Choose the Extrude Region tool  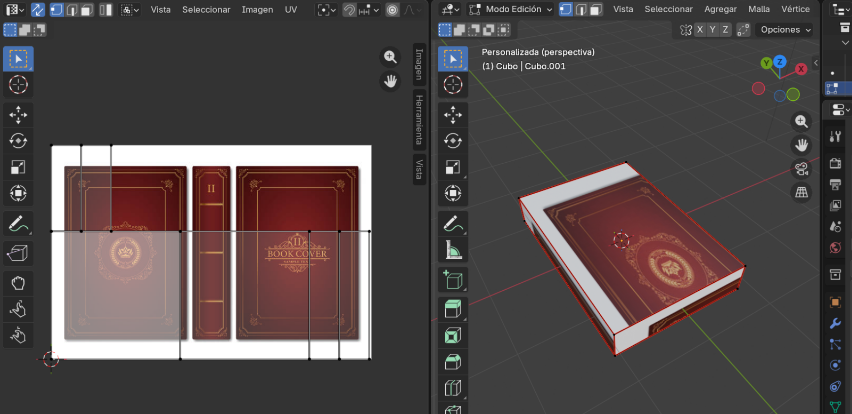[x=451, y=310]
